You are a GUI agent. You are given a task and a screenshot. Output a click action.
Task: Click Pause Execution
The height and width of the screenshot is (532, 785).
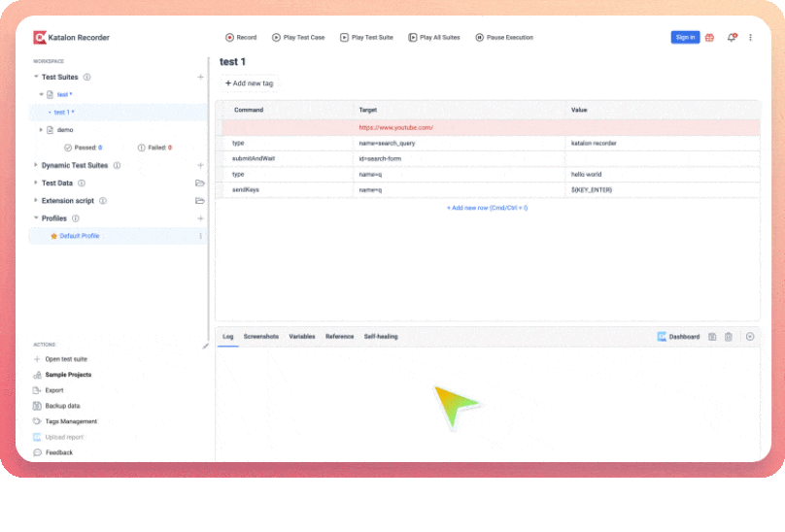point(504,38)
